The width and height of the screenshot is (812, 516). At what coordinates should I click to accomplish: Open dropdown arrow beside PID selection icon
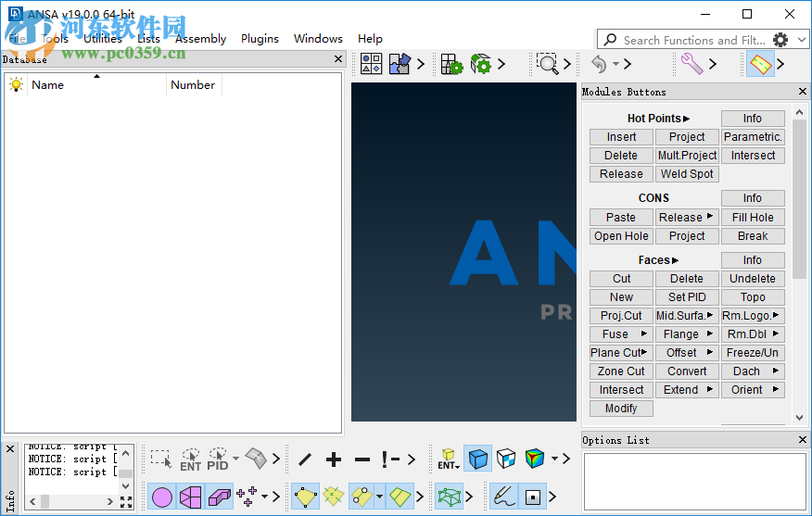(235, 459)
